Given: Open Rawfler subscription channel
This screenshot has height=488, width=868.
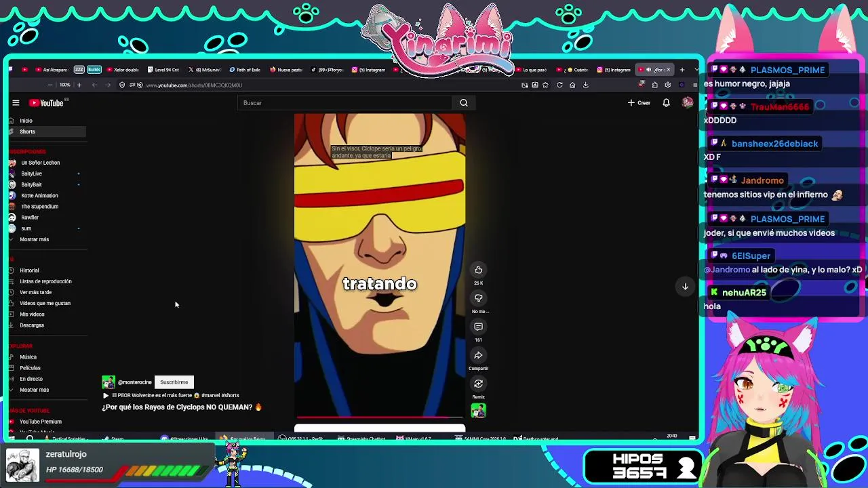Looking at the screenshot, I should click(x=30, y=218).
